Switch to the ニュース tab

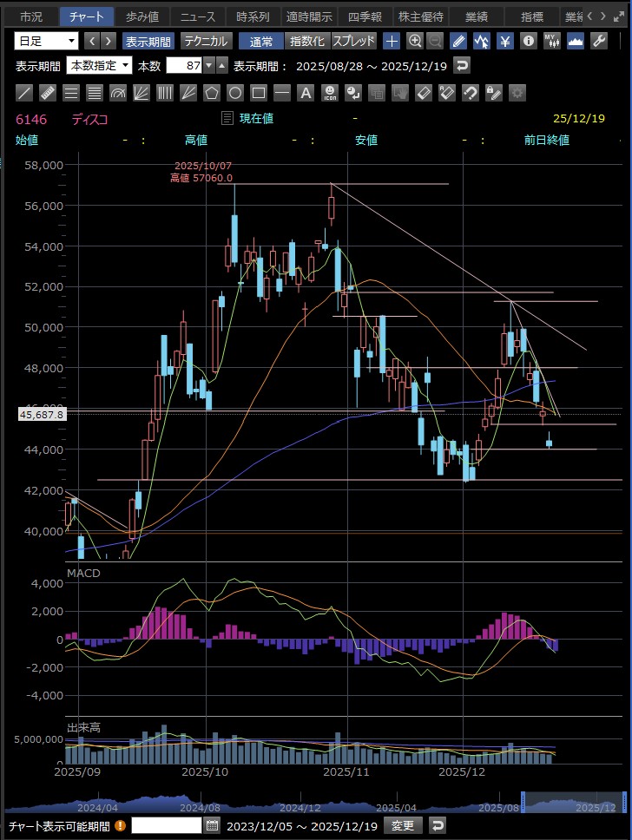(198, 16)
